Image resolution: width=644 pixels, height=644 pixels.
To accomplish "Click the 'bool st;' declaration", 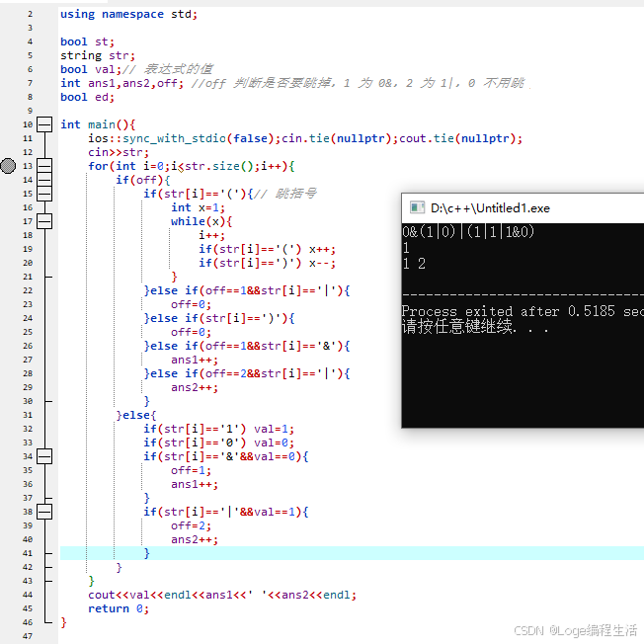I will point(87,41).
